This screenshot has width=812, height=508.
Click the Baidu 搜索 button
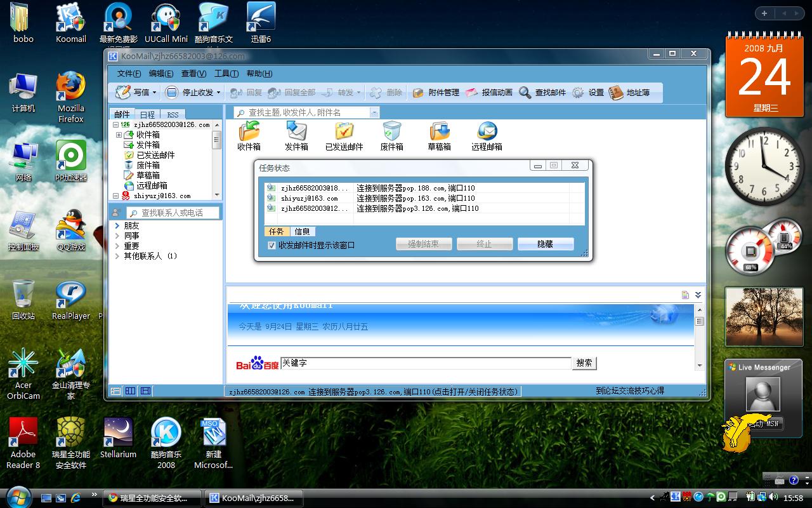[584, 363]
